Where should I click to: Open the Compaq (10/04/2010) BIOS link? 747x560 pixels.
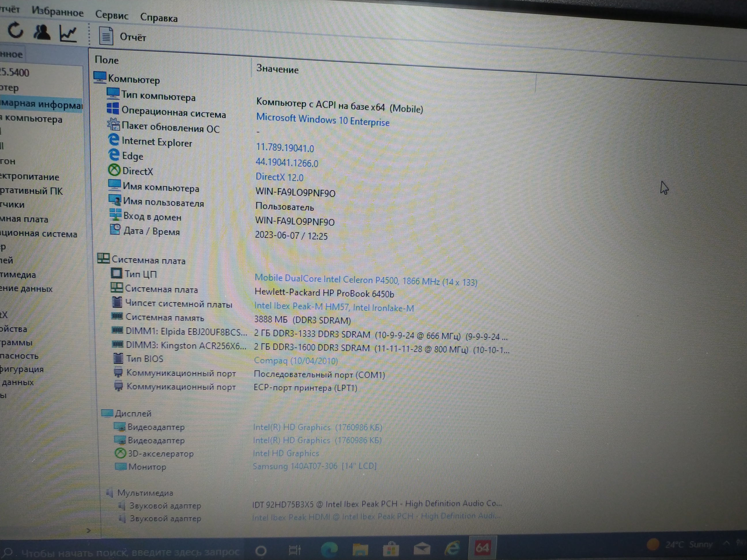(296, 360)
